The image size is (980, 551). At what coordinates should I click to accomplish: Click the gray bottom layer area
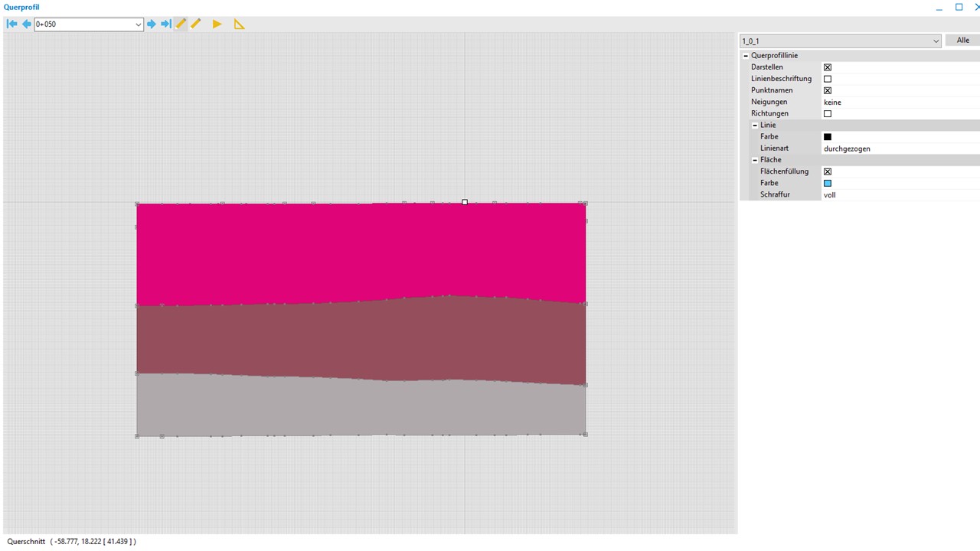361,407
